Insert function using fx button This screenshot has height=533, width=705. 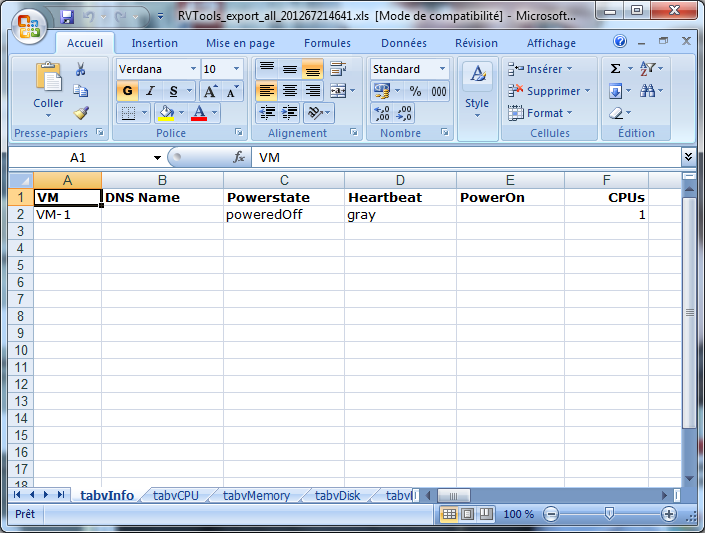[x=239, y=157]
